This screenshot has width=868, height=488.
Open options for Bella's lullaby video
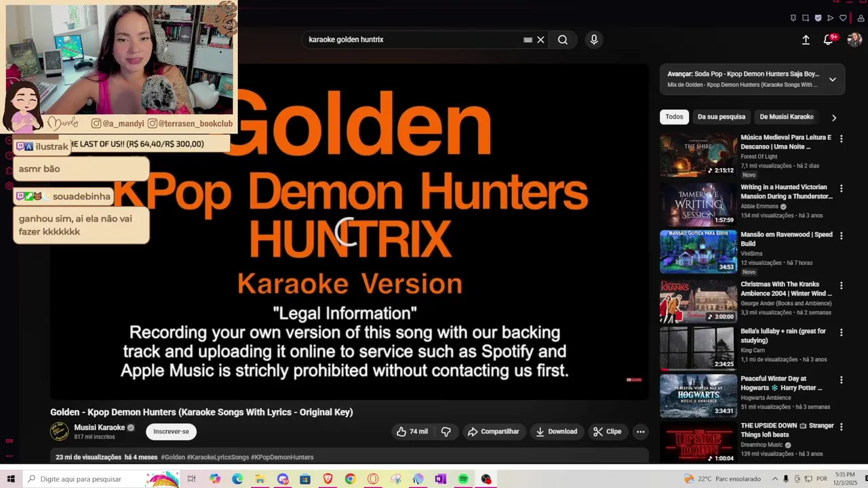pos(842,333)
